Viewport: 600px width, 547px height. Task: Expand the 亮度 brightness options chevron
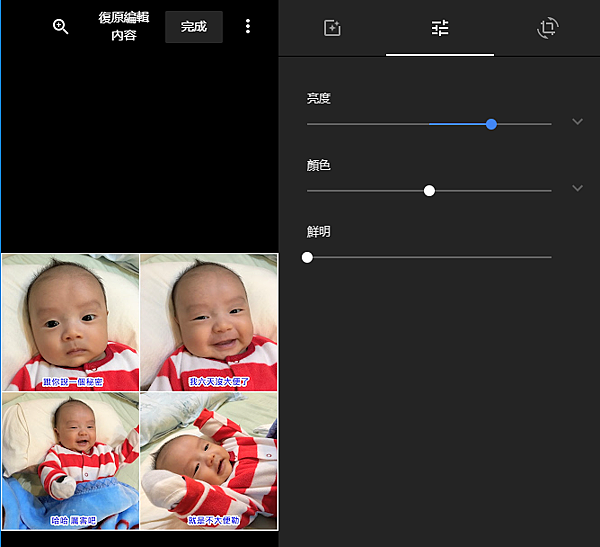pos(577,122)
